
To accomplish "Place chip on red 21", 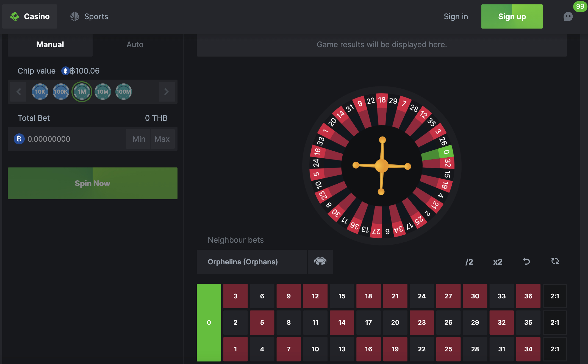I will pyautogui.click(x=395, y=296).
